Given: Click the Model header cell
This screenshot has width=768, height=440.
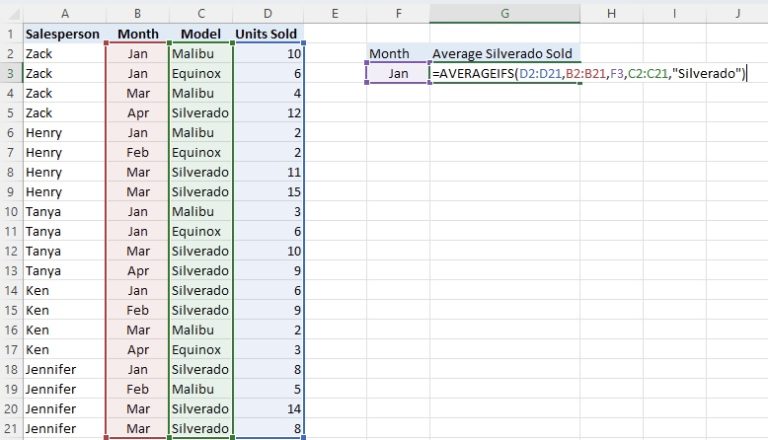Looking at the screenshot, I should pos(201,34).
